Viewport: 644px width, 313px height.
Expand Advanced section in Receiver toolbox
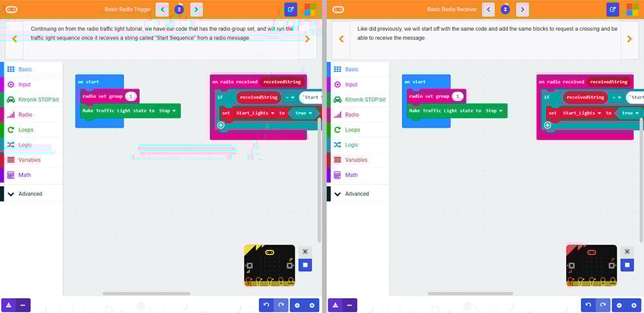[358, 194]
